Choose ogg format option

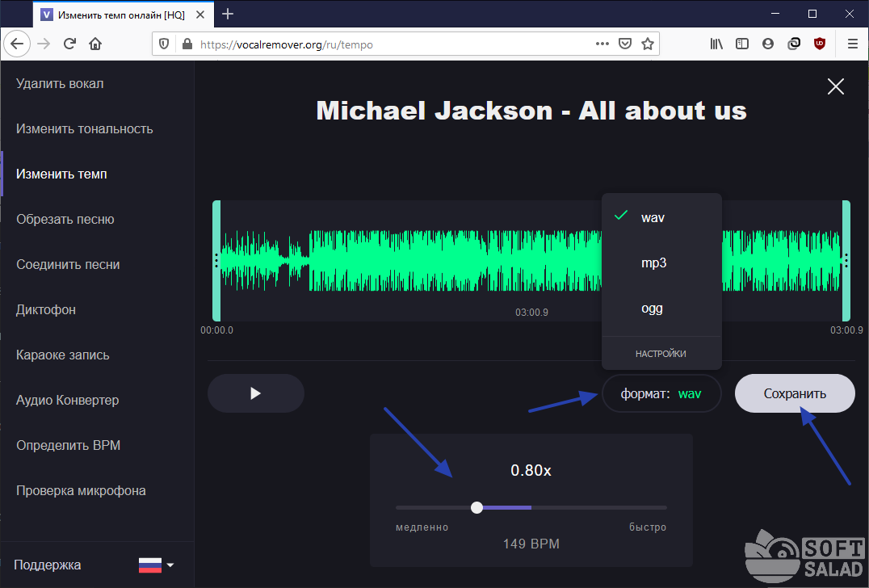click(661, 308)
